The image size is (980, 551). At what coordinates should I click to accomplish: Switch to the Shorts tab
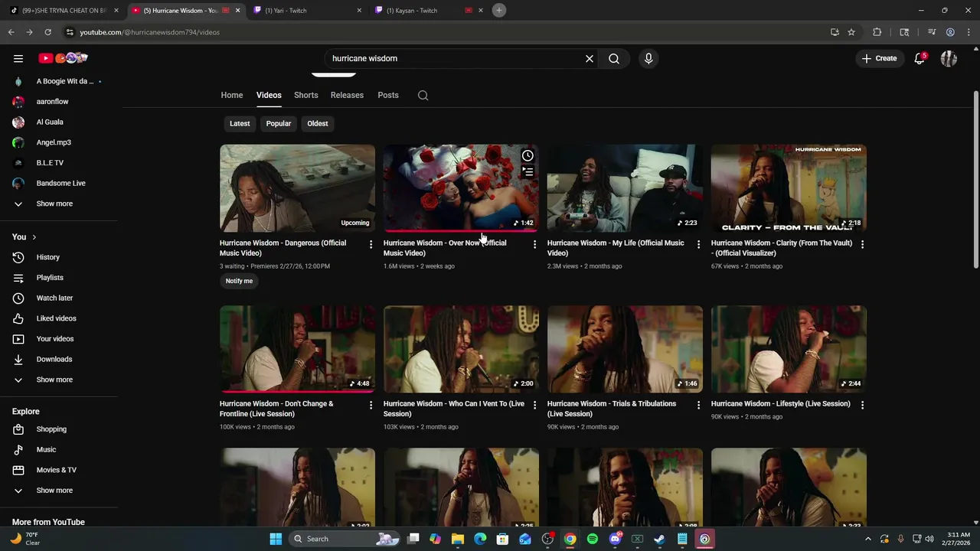pos(305,95)
